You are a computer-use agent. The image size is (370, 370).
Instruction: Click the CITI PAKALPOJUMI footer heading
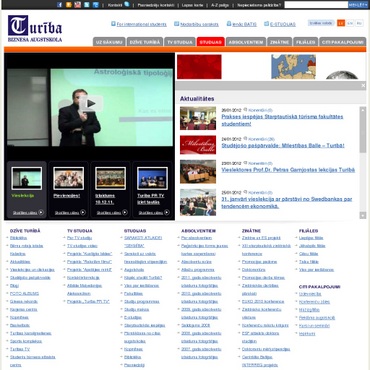(x=319, y=287)
